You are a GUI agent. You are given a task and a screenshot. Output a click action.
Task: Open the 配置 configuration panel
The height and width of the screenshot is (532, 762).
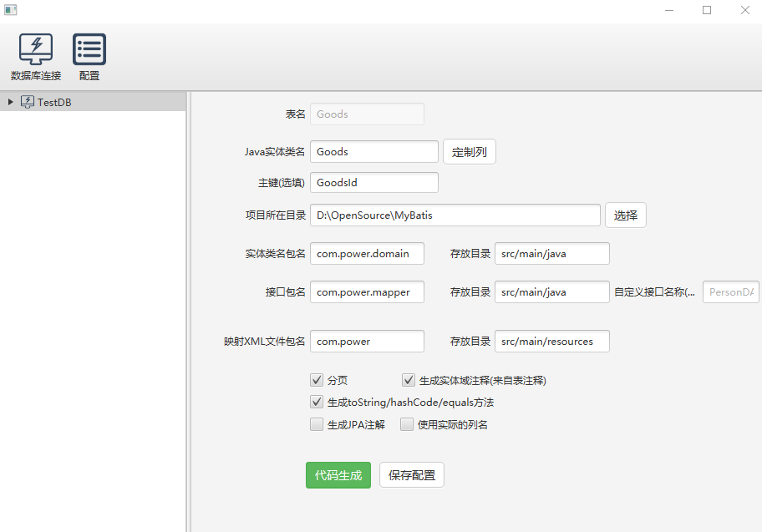click(x=89, y=54)
